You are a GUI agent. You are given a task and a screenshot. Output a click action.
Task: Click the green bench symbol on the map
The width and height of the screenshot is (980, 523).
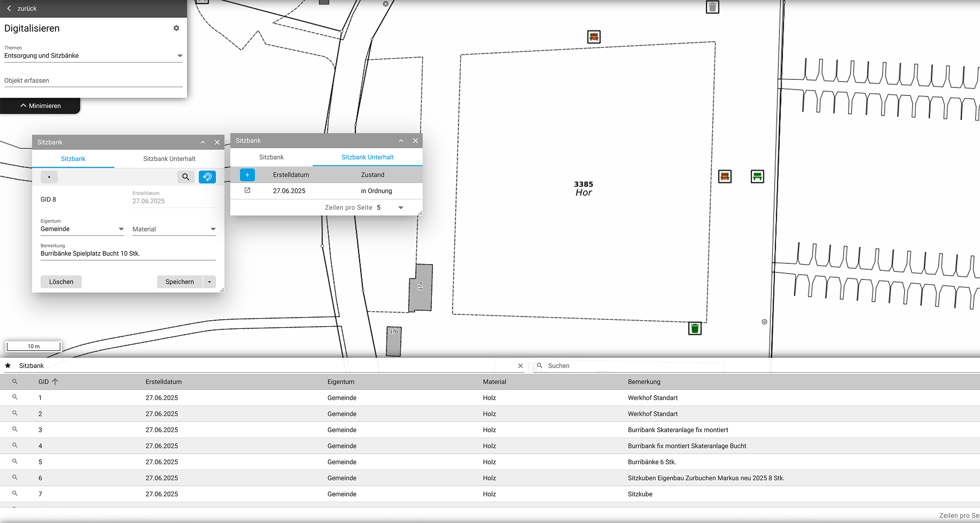757,176
